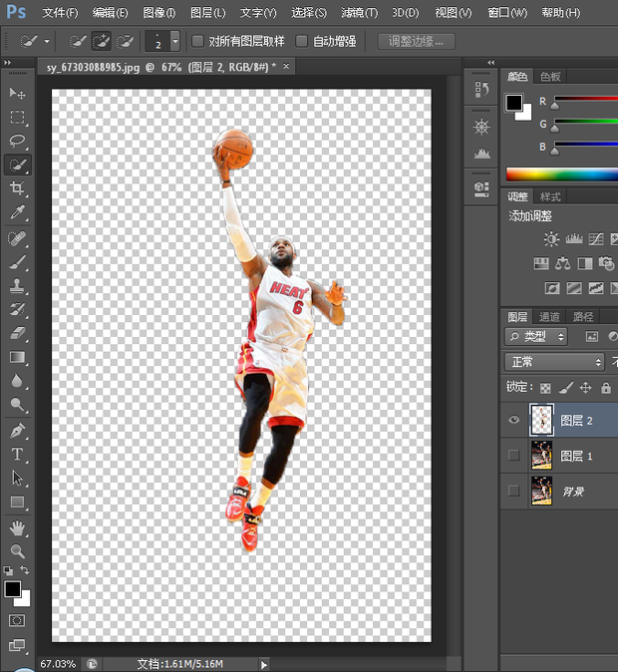This screenshot has width=618, height=672.
Task: Open the 图像(I) menu
Action: click(159, 12)
